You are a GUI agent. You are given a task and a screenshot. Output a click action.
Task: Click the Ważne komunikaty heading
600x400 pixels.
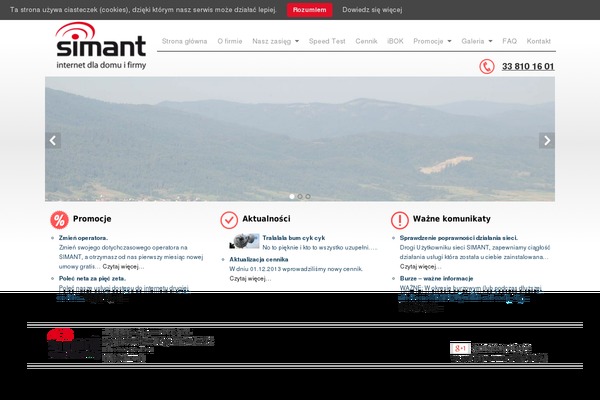[452, 219]
